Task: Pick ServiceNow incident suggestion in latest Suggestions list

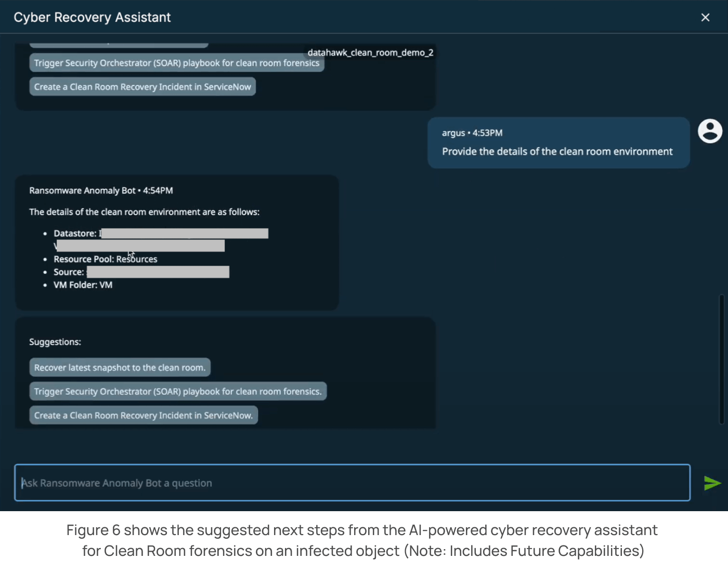Action: (144, 415)
